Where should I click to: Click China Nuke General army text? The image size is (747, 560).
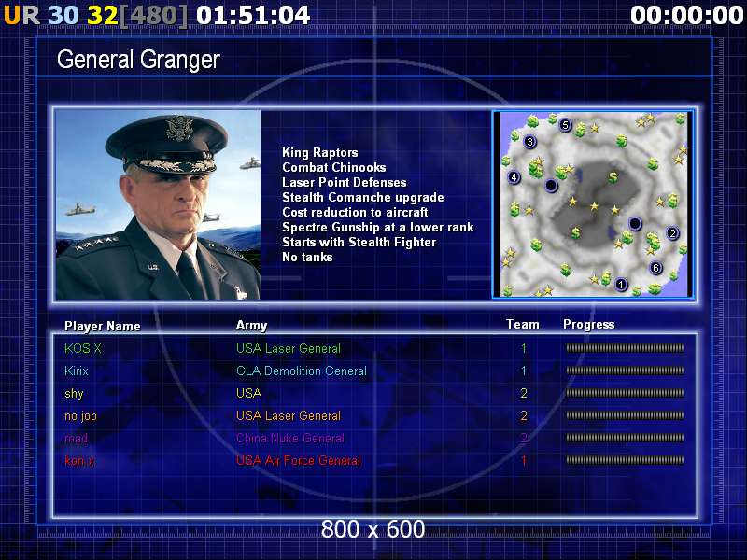(290, 438)
